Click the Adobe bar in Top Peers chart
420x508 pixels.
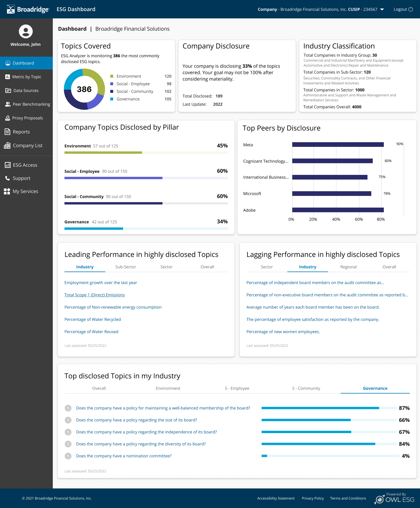coord(338,210)
